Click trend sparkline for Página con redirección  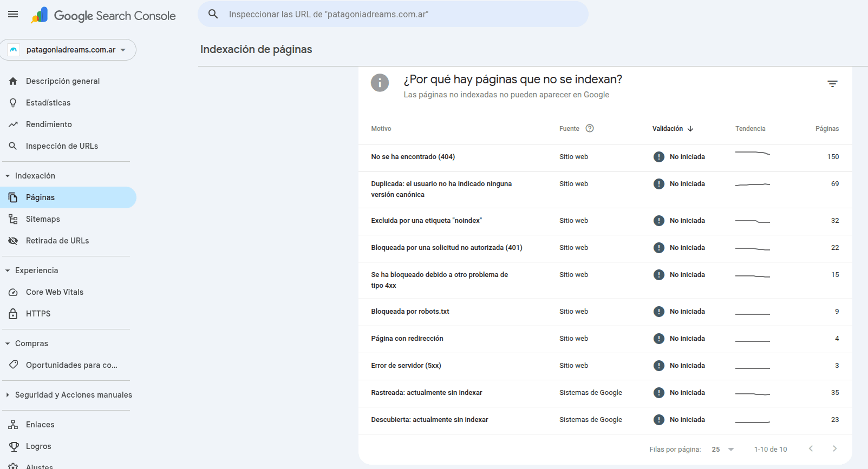tap(753, 340)
